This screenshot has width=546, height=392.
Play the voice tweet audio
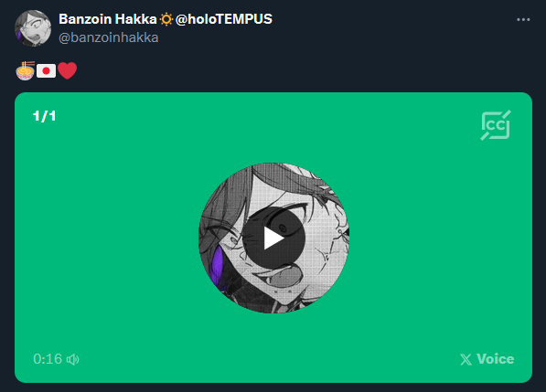tap(273, 238)
